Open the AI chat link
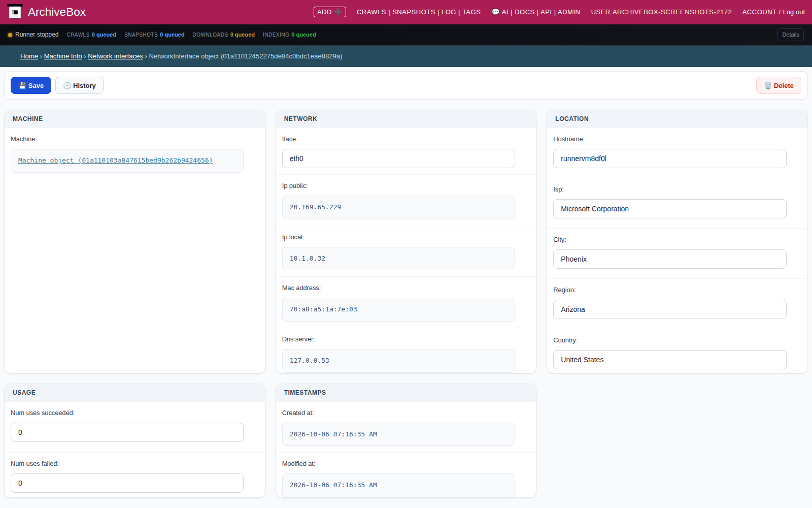The image size is (812, 508). [x=500, y=12]
